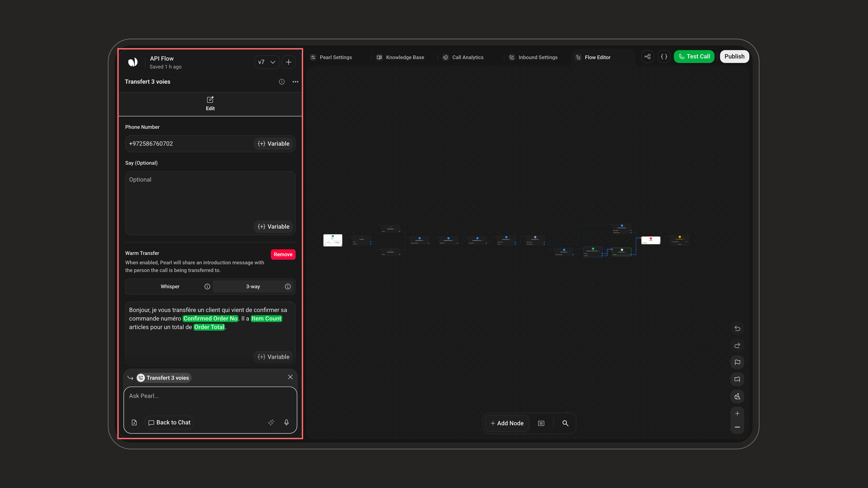Zoom out of the flow canvas
The height and width of the screenshot is (488, 868).
pos(737,427)
